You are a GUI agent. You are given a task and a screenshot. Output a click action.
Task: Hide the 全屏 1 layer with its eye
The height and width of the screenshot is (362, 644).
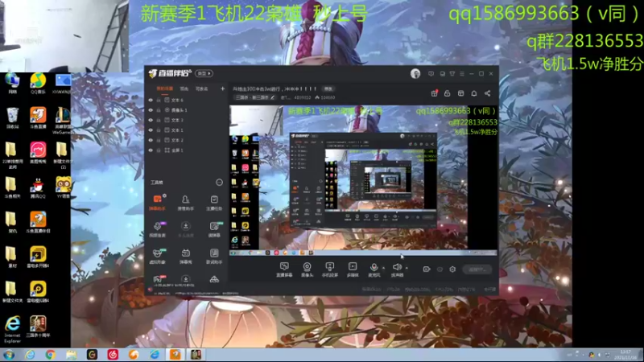[x=151, y=150]
